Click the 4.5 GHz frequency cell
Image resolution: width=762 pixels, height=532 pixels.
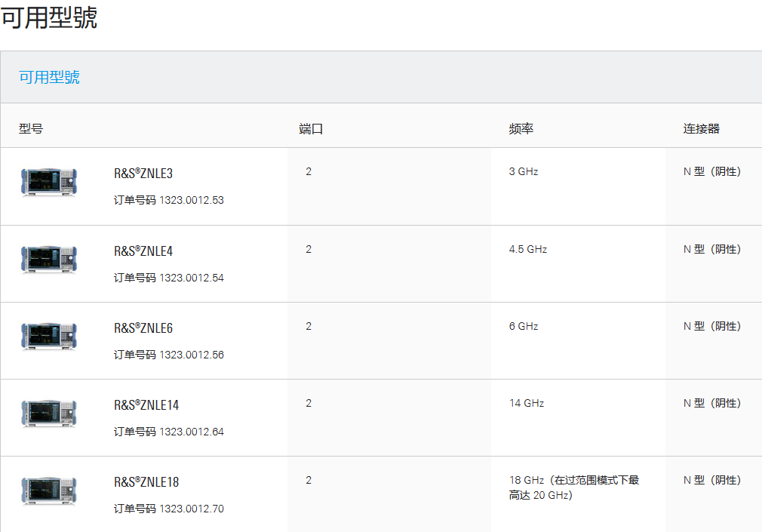(x=528, y=249)
